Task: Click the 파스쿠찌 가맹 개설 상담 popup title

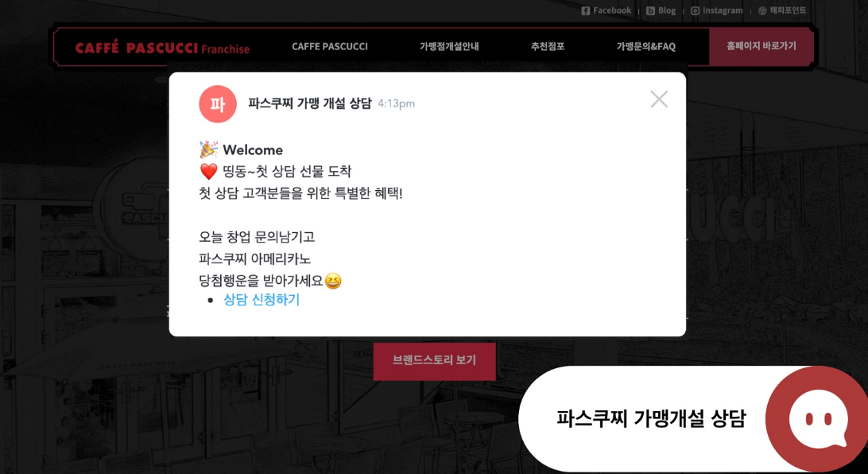Action: click(310, 103)
